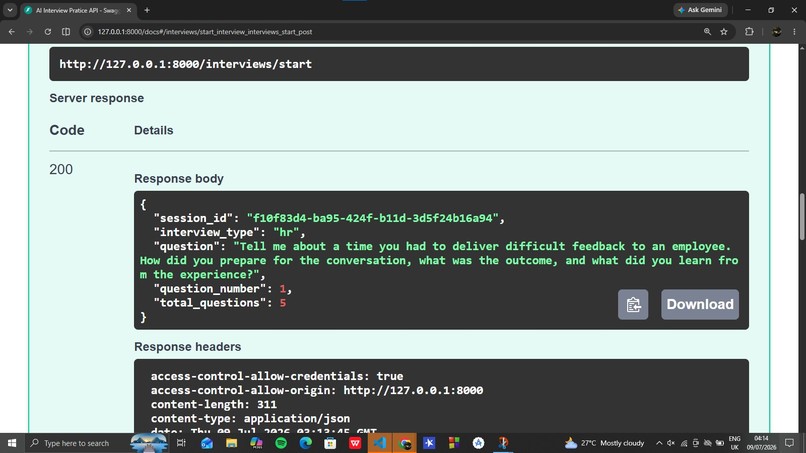Click the "hr" interview_type value

[x=286, y=232]
